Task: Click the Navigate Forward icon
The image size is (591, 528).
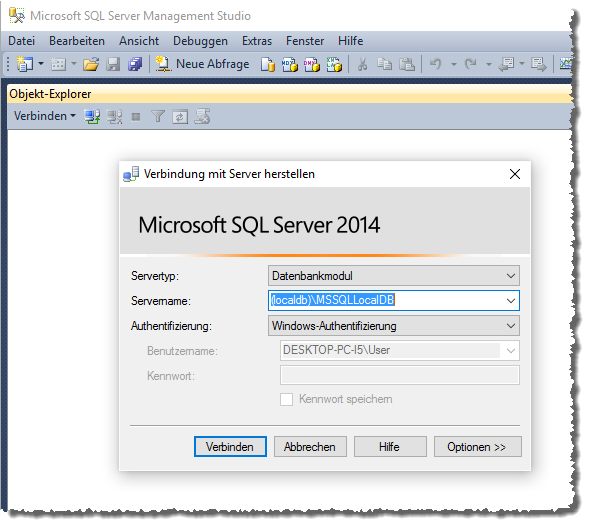Action: (x=539, y=64)
